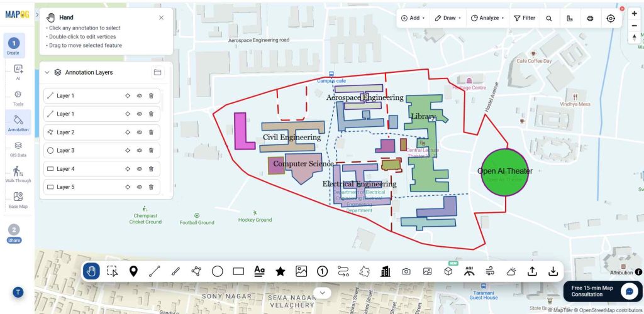Expand the Analyze dropdown
644x314 pixels.
tap(487, 18)
